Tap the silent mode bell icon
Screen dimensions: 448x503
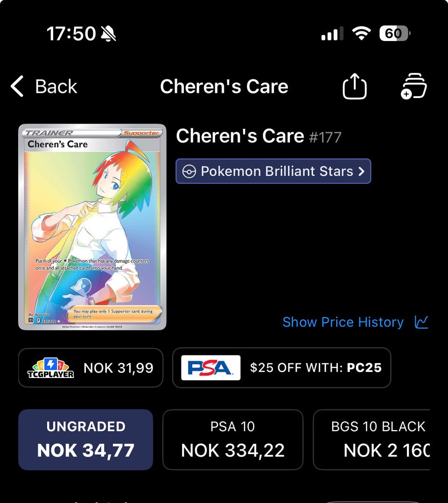click(108, 33)
